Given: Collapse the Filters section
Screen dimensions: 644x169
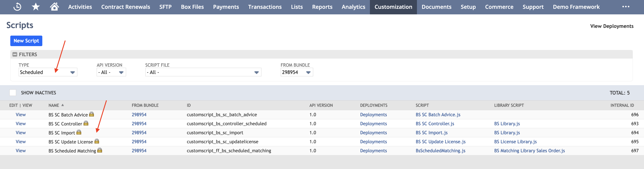Looking at the screenshot, I should (15, 54).
